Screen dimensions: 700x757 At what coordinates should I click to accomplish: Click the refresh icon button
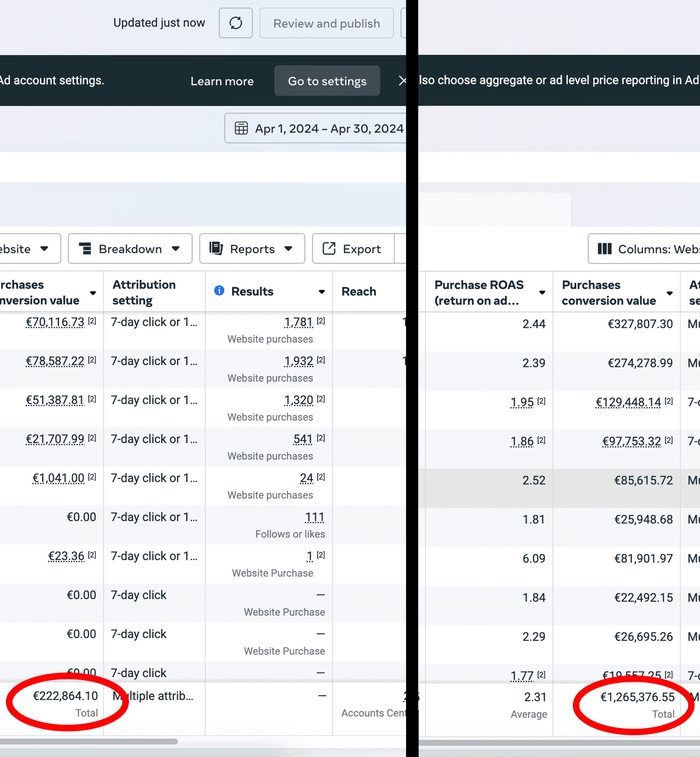[236, 23]
